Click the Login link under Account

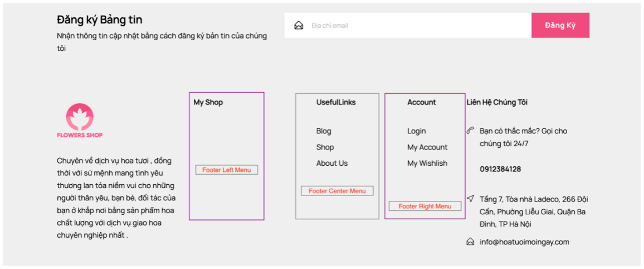416,131
